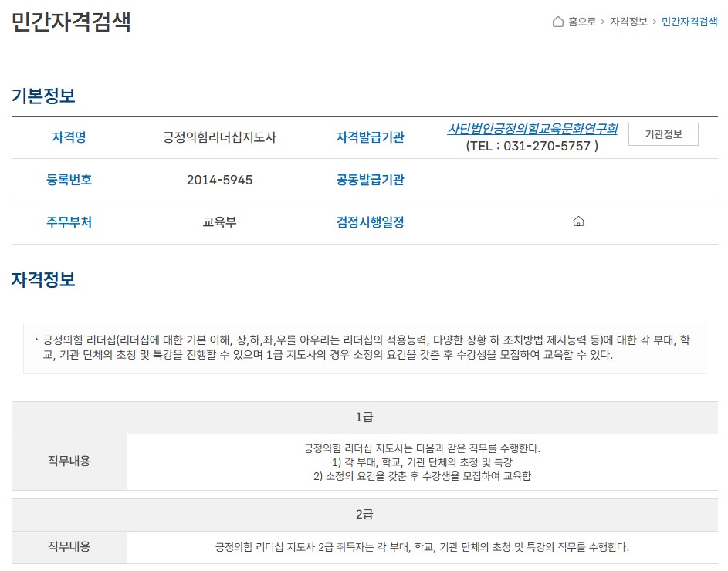Click the 민간자격검색 page title
Screen dimensions: 728x571
[71, 22]
